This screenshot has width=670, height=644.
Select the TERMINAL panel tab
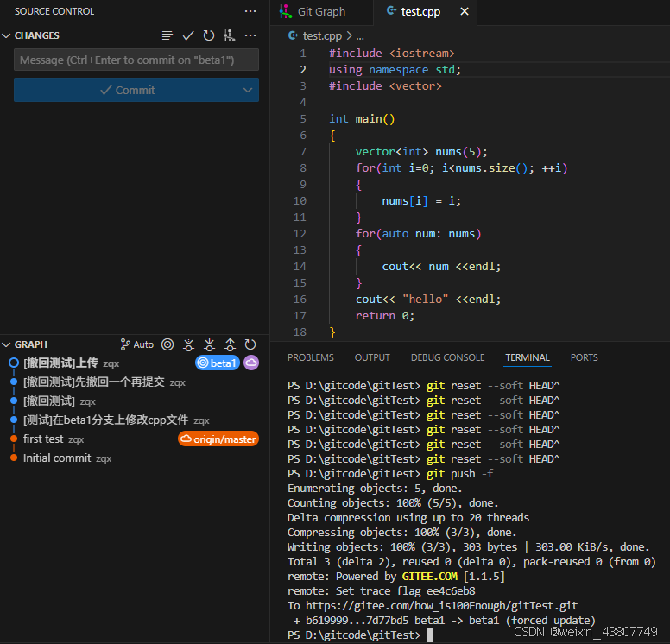click(528, 357)
